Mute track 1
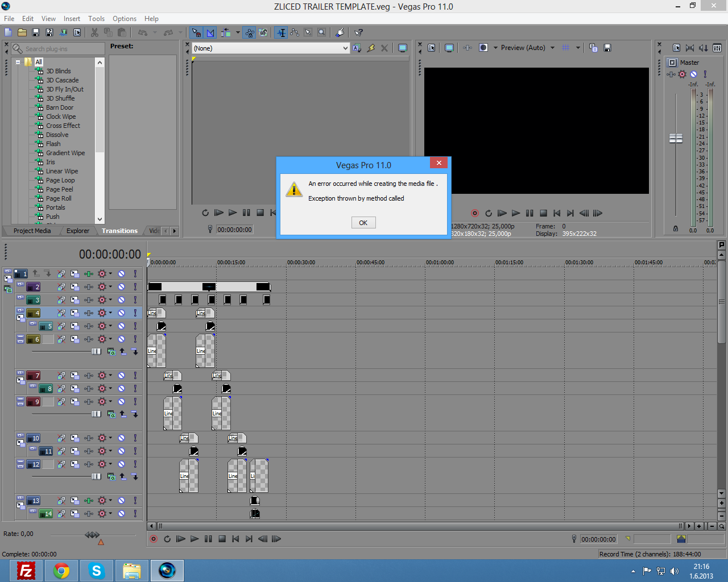 coord(121,274)
